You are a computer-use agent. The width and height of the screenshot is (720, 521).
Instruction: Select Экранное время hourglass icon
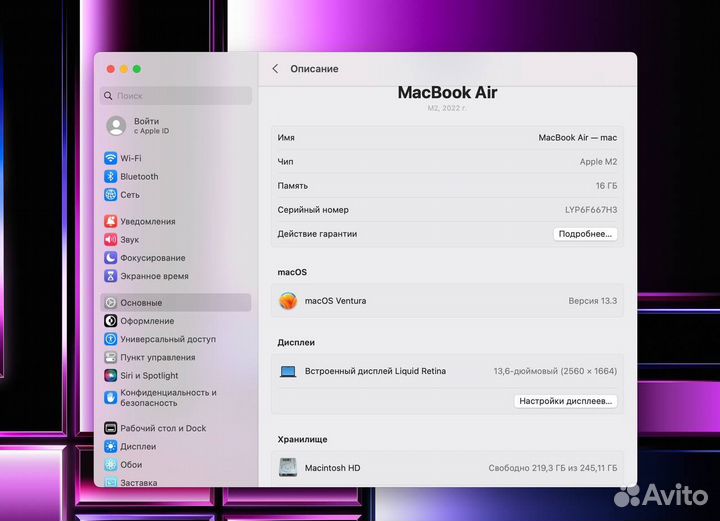tap(110, 276)
